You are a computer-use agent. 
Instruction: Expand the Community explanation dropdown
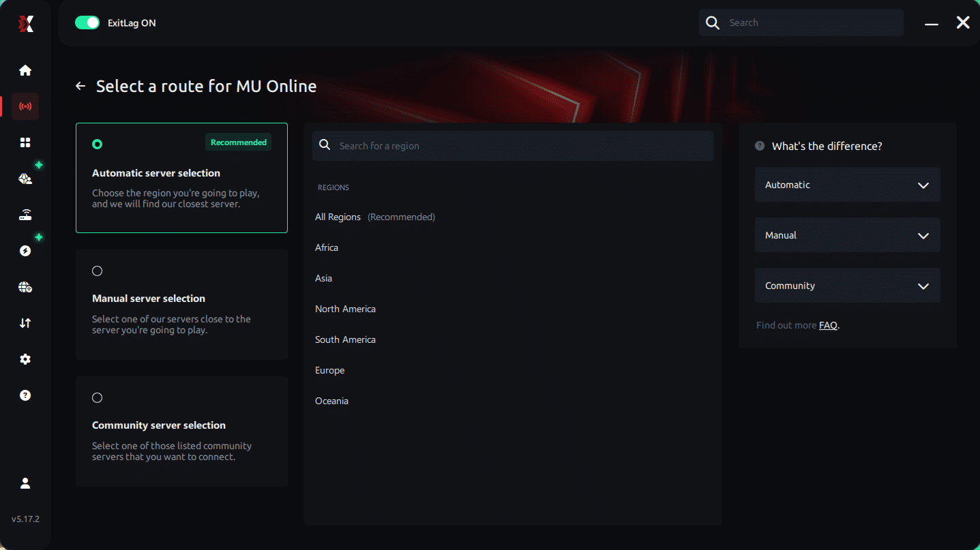coord(848,286)
